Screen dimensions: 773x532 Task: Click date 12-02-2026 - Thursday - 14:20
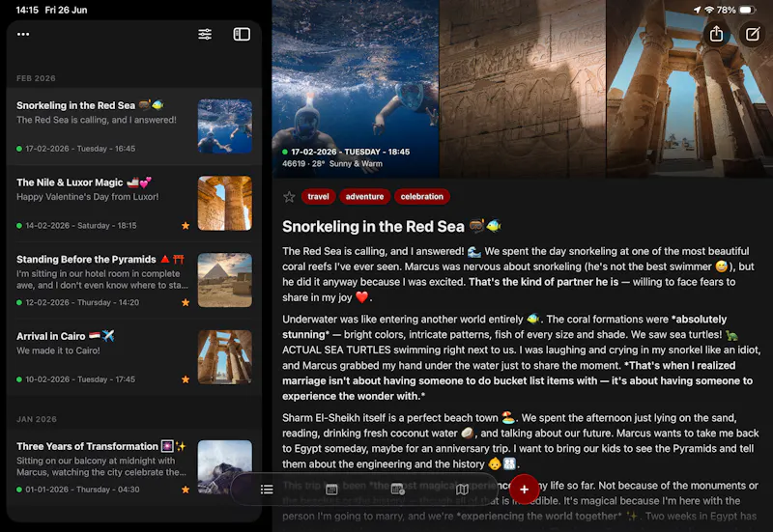[82, 302]
